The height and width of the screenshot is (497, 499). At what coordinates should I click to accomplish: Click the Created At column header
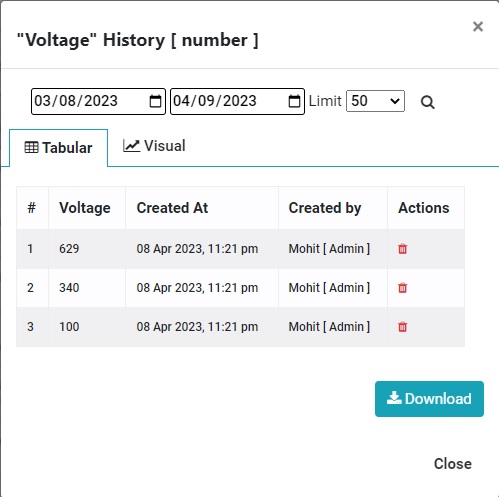pos(172,208)
